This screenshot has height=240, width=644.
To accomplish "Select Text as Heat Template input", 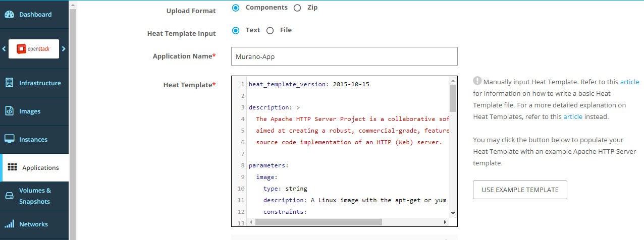I will click(236, 31).
